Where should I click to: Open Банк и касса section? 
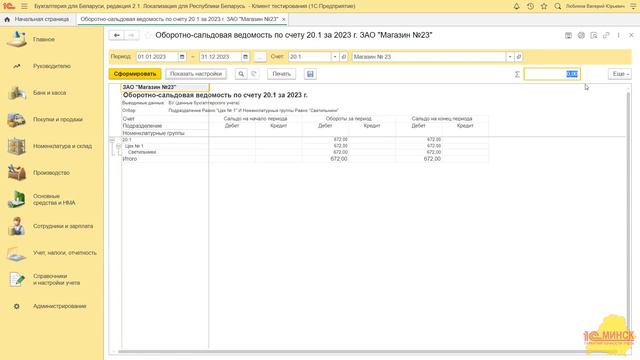coord(49,93)
